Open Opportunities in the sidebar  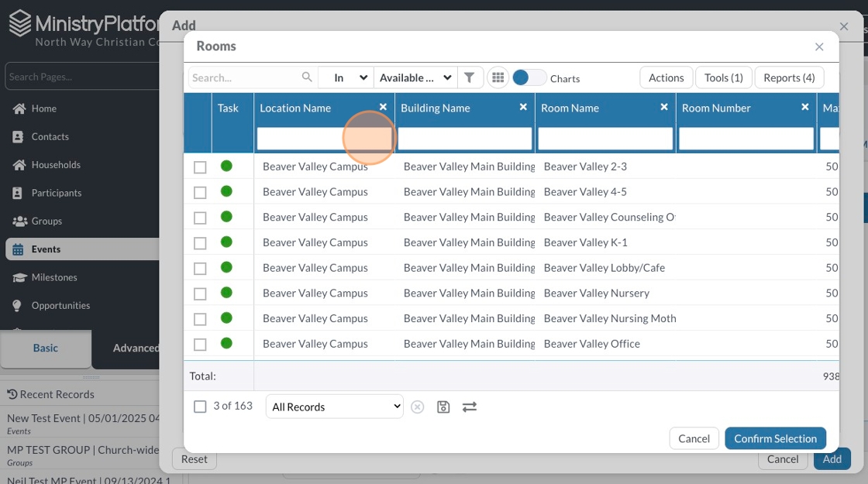(61, 305)
